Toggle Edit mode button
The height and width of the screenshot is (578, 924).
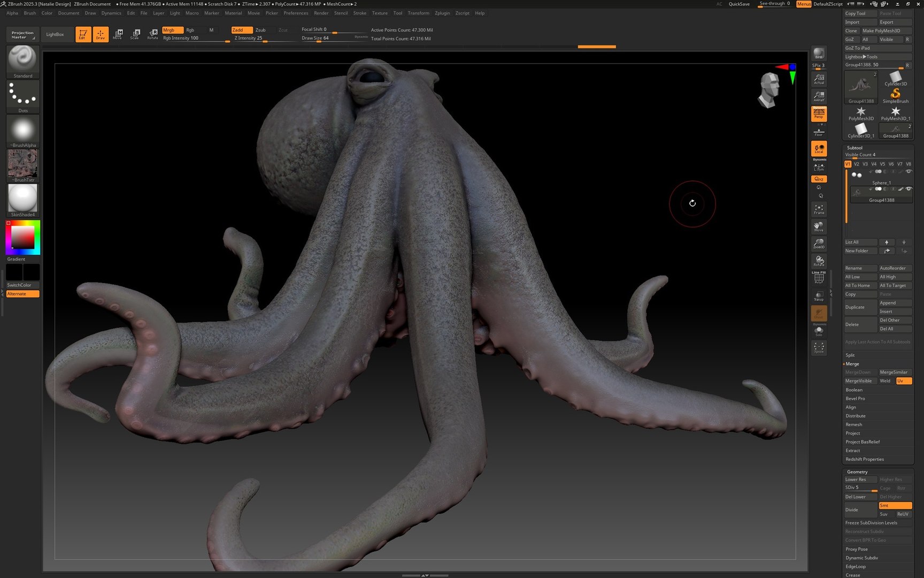click(x=83, y=34)
